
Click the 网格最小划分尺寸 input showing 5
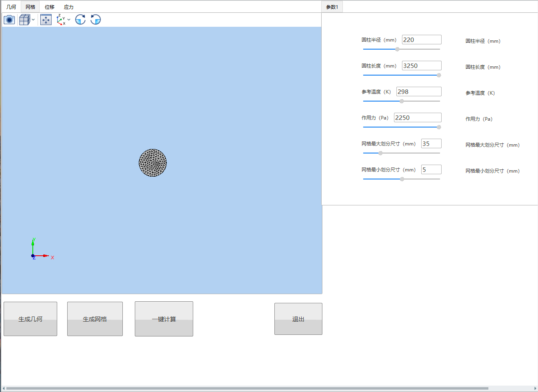click(x=431, y=169)
